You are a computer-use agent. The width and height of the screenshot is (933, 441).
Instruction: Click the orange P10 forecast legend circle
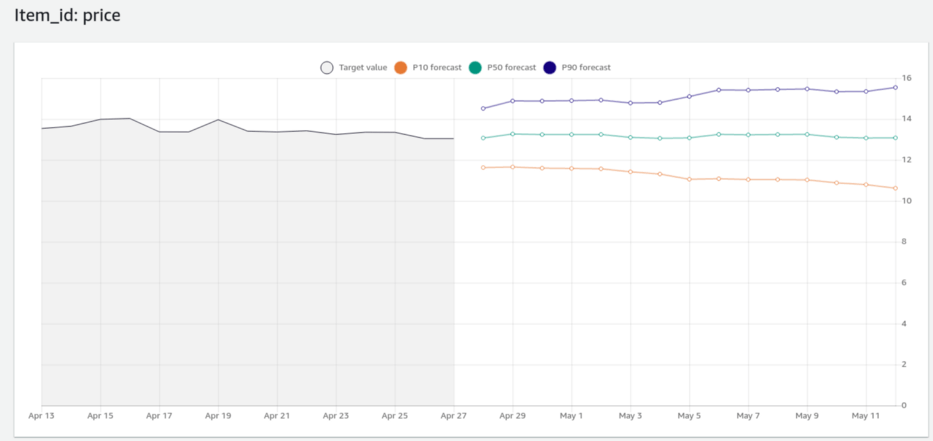tap(401, 68)
